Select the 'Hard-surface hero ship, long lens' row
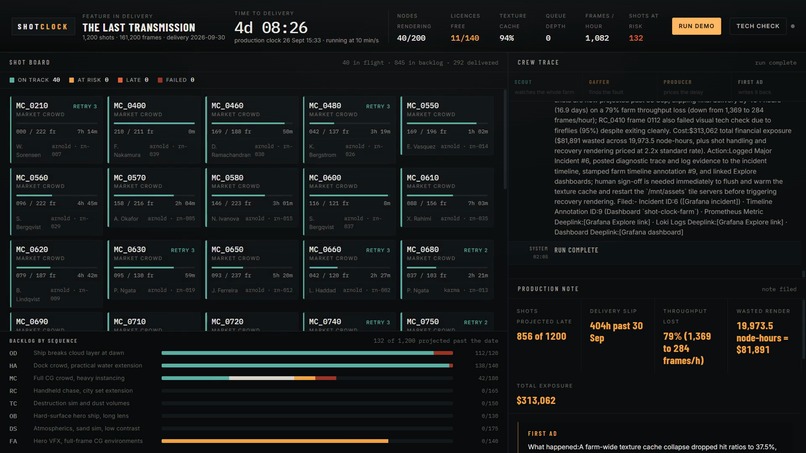Image resolution: width=806 pixels, height=453 pixels. coord(253,416)
